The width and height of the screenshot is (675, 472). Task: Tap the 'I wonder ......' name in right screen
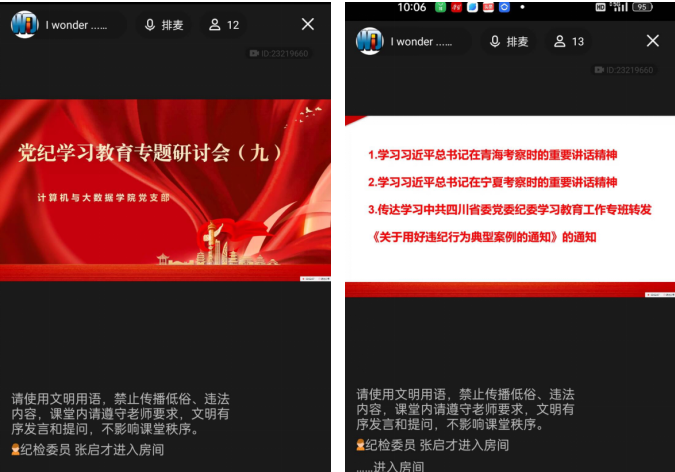click(x=421, y=41)
